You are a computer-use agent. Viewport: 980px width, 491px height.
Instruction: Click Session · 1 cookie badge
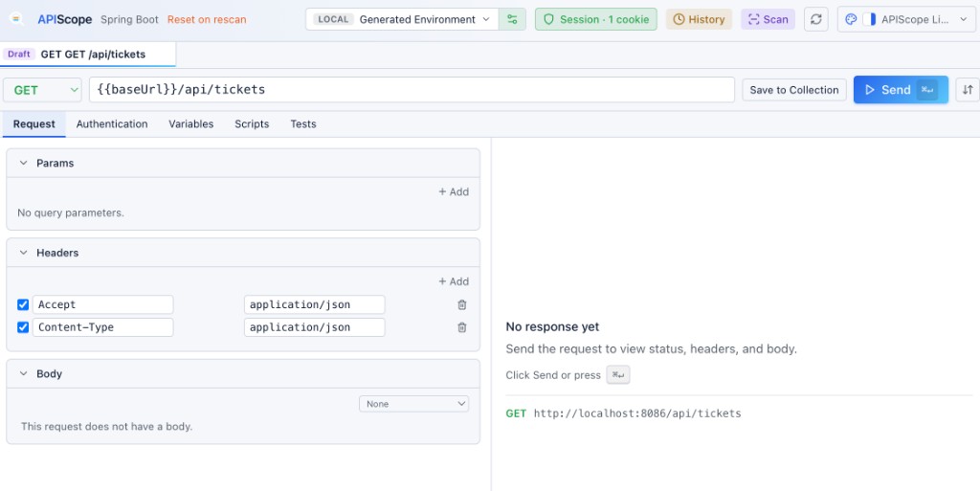pos(596,19)
